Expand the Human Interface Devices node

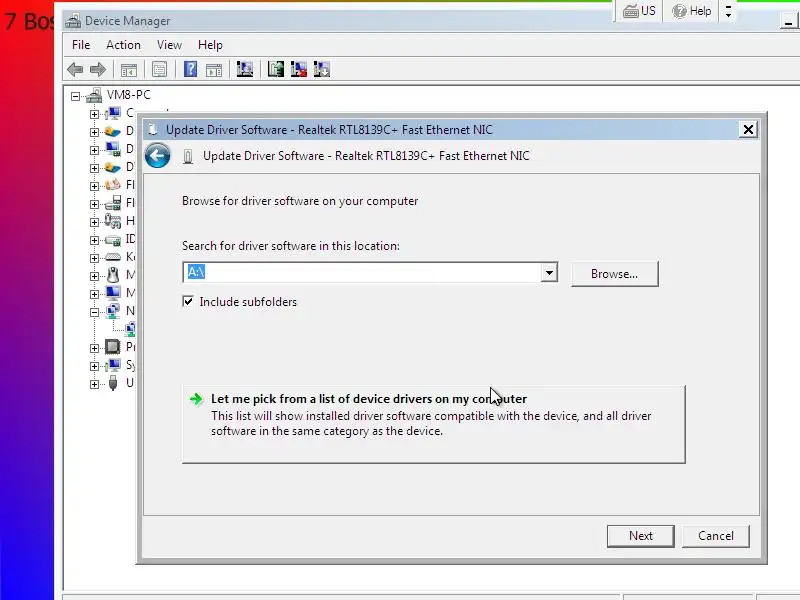(x=94, y=222)
